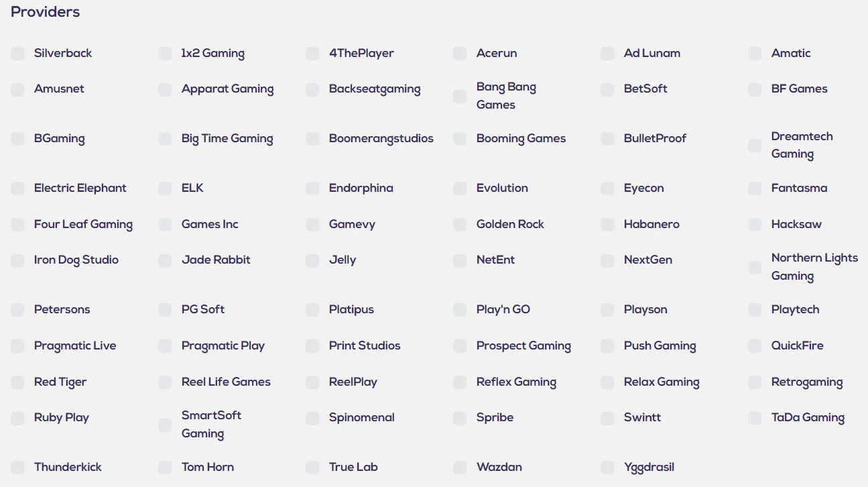Enable the Yggdrasil provider checkbox
This screenshot has height=487, width=868.
[607, 468]
